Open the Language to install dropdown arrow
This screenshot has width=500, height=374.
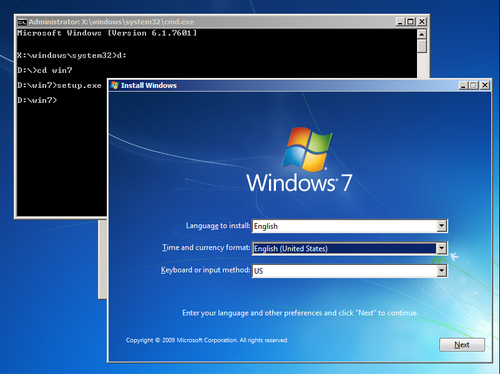coord(441,226)
